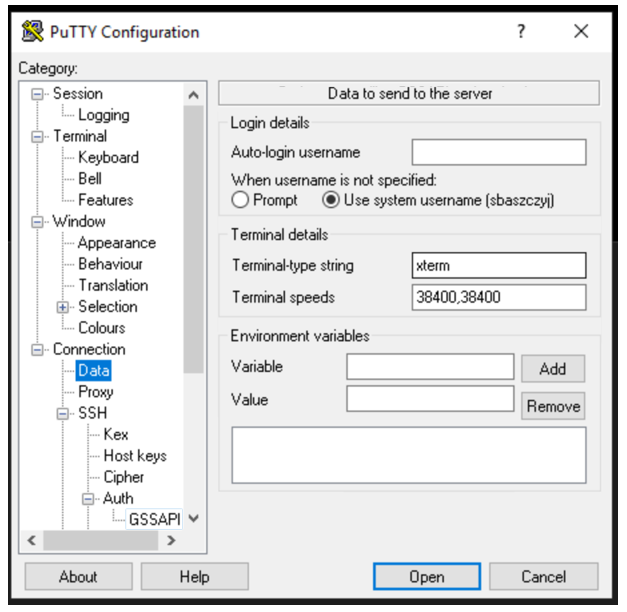Collapse the Terminal tree node
The image size is (627, 612).
(37, 137)
